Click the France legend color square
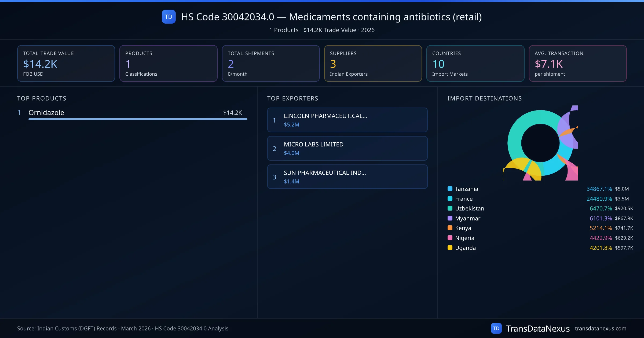 pyautogui.click(x=450, y=199)
